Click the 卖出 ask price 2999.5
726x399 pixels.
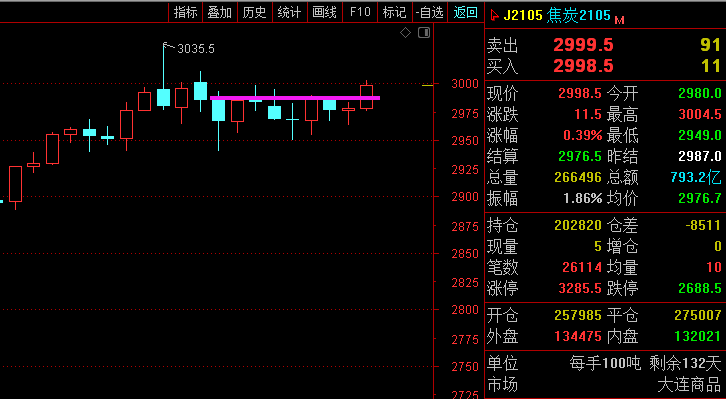(x=583, y=45)
